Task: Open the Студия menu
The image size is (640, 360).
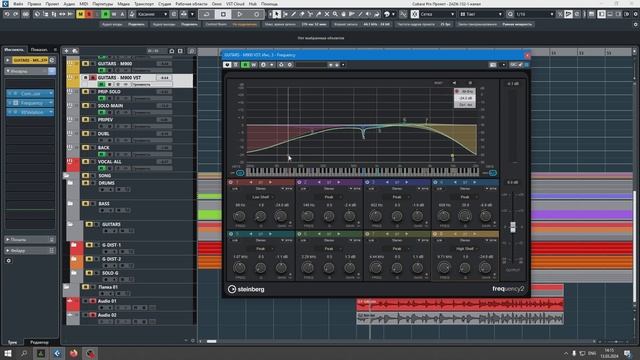Action: [164, 4]
